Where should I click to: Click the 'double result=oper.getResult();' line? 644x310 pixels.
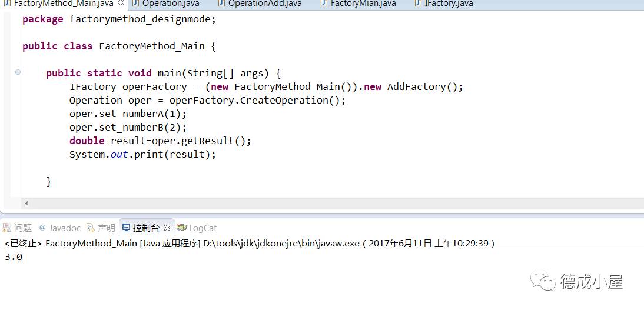coord(160,141)
